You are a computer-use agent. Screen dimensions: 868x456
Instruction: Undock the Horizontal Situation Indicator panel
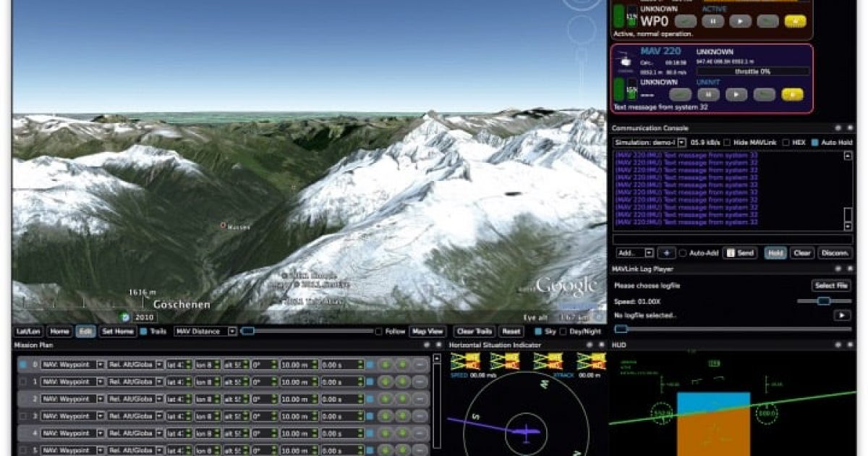590,345
